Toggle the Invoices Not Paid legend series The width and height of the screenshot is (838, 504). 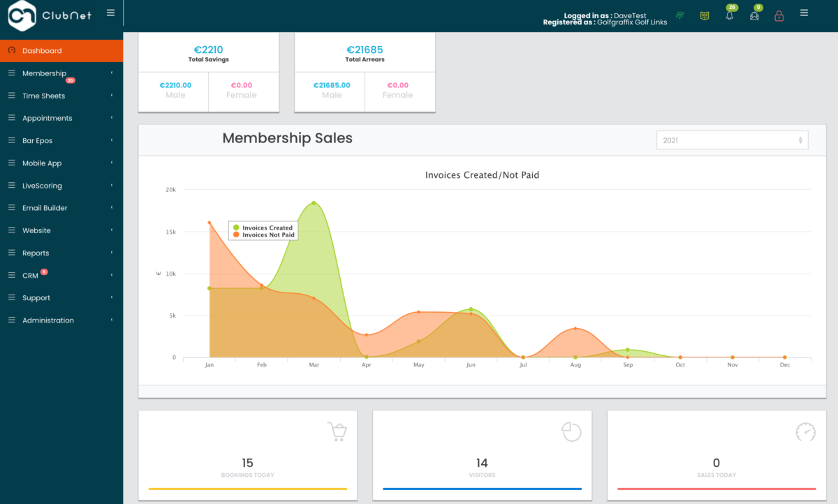[x=263, y=235]
